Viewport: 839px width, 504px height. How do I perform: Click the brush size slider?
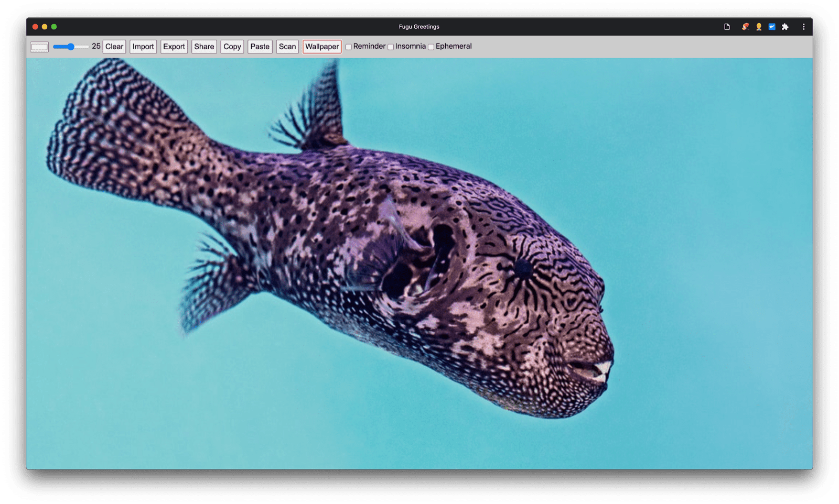coord(71,47)
